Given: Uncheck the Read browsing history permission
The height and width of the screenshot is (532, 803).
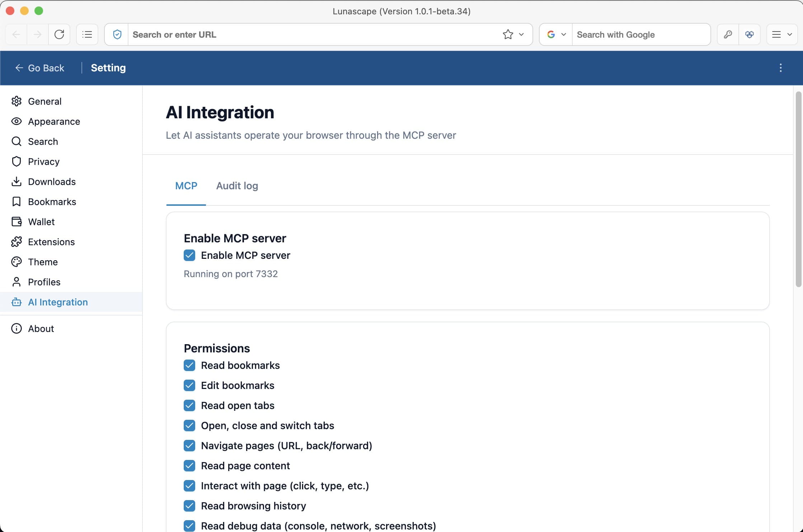Looking at the screenshot, I should pyautogui.click(x=189, y=506).
